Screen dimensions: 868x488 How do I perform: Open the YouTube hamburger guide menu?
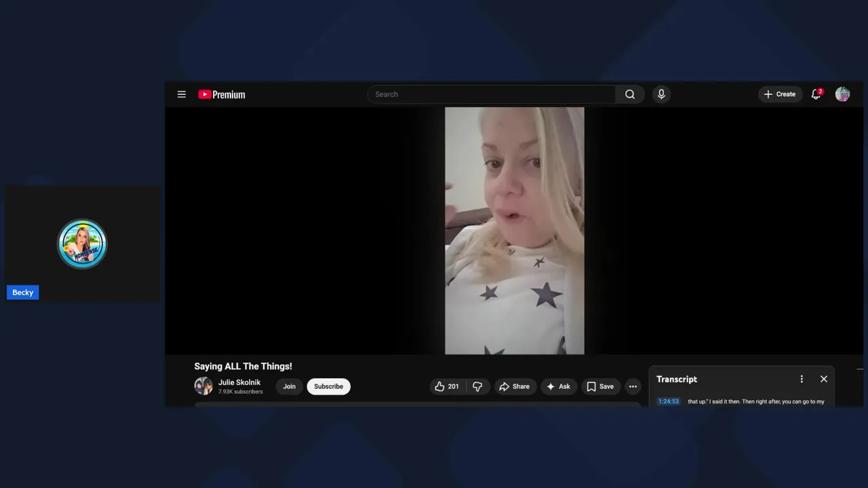(182, 94)
